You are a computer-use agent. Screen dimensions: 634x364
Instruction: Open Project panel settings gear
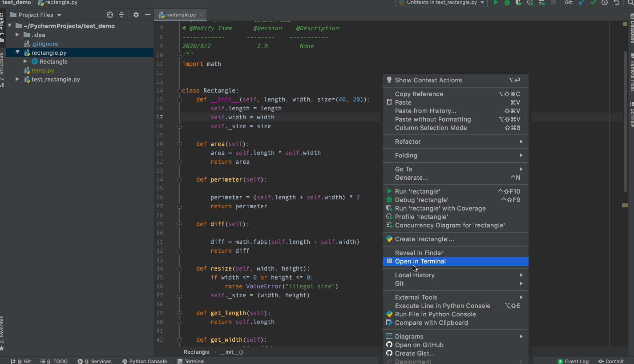click(x=136, y=15)
